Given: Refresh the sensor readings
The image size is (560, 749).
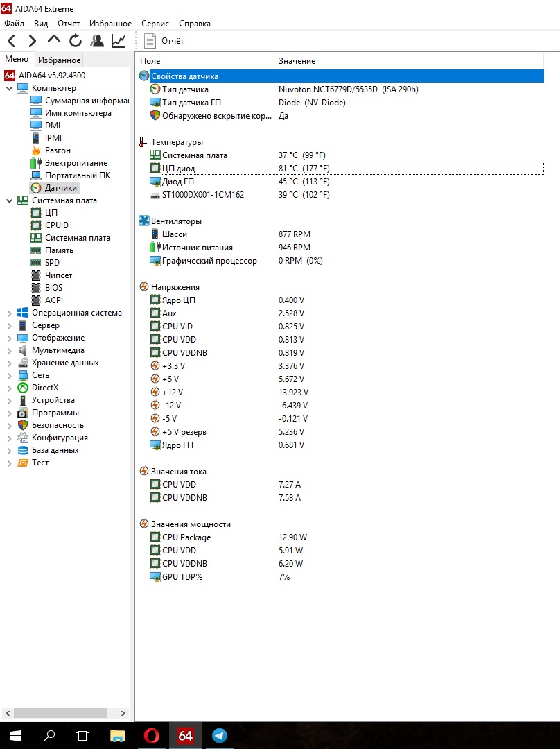Looking at the screenshot, I should point(76,41).
